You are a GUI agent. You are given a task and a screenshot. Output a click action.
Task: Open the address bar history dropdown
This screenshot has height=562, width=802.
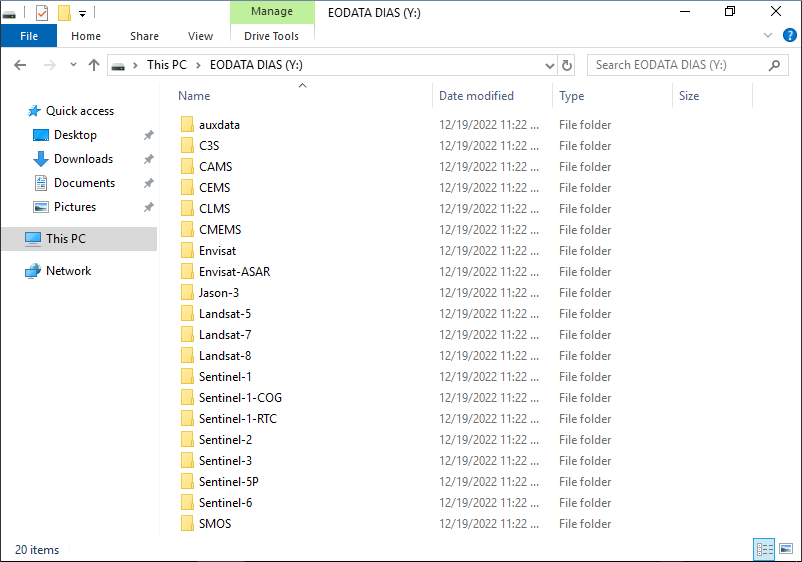click(549, 65)
